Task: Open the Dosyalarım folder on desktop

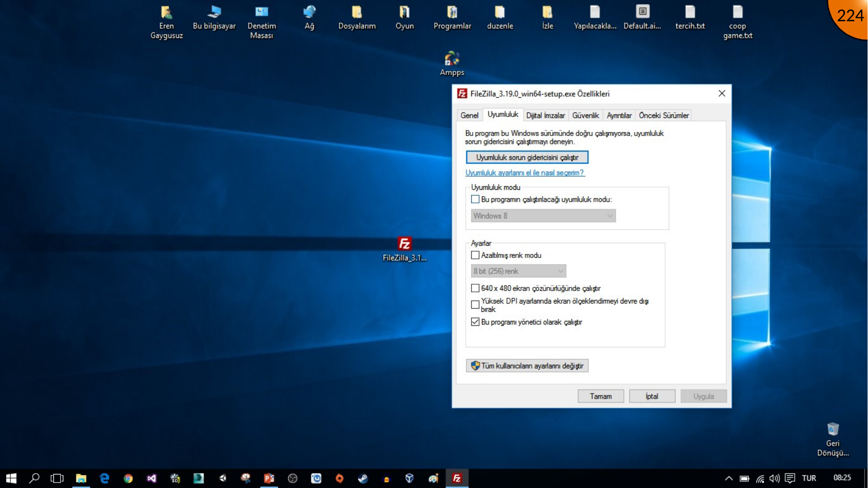Action: [x=357, y=18]
